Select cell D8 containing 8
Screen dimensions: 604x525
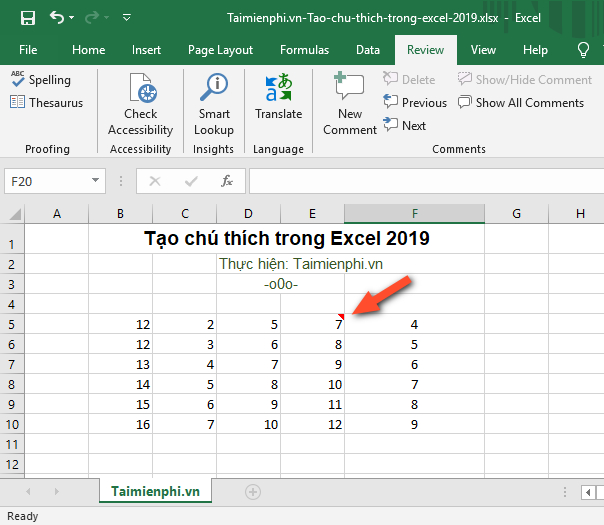point(248,384)
